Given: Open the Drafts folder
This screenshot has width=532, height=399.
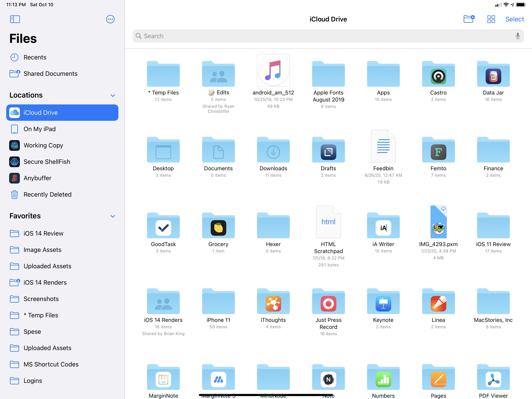Looking at the screenshot, I should click(328, 150).
